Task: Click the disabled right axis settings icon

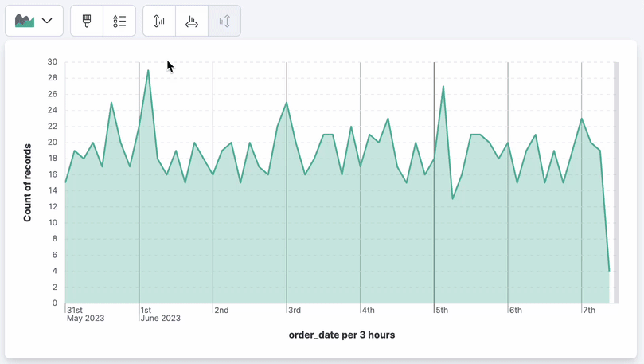Action: [x=224, y=21]
